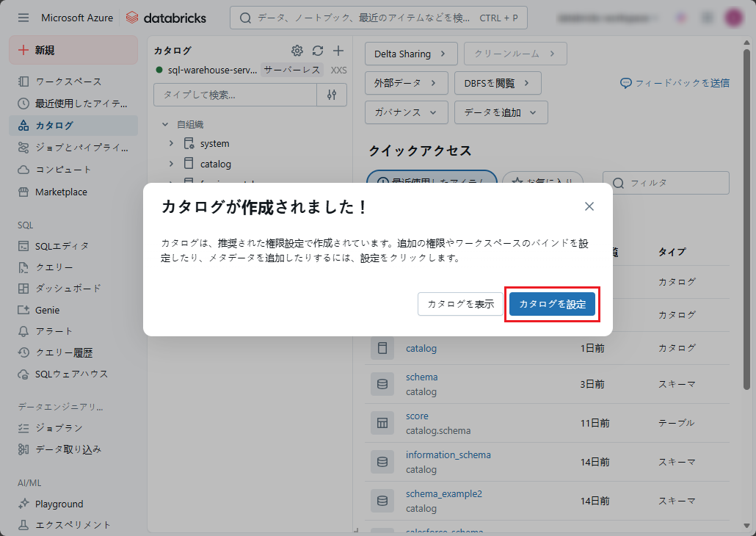This screenshot has height=536, width=756.
Task: Expand the catalog node in the tree
Action: 171,164
